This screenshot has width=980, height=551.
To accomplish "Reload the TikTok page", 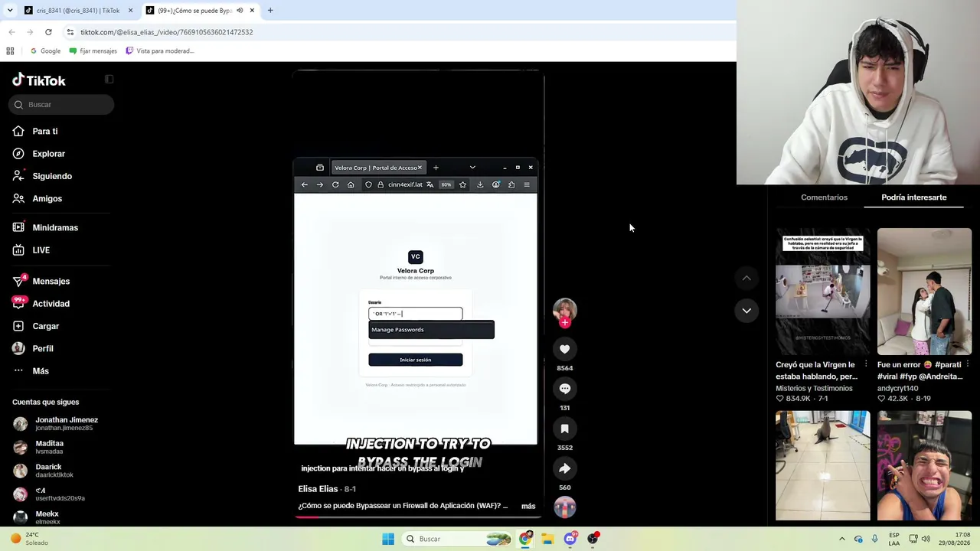I will tap(48, 32).
